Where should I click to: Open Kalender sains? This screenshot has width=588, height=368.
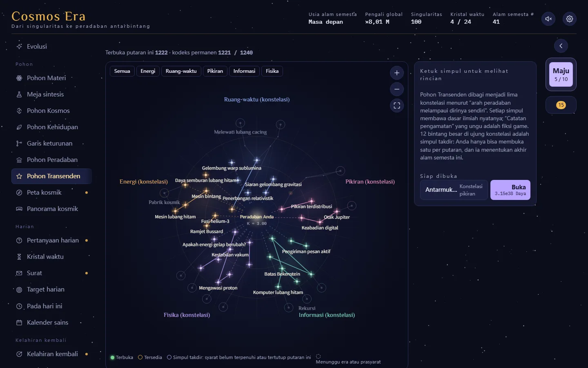click(x=51, y=323)
